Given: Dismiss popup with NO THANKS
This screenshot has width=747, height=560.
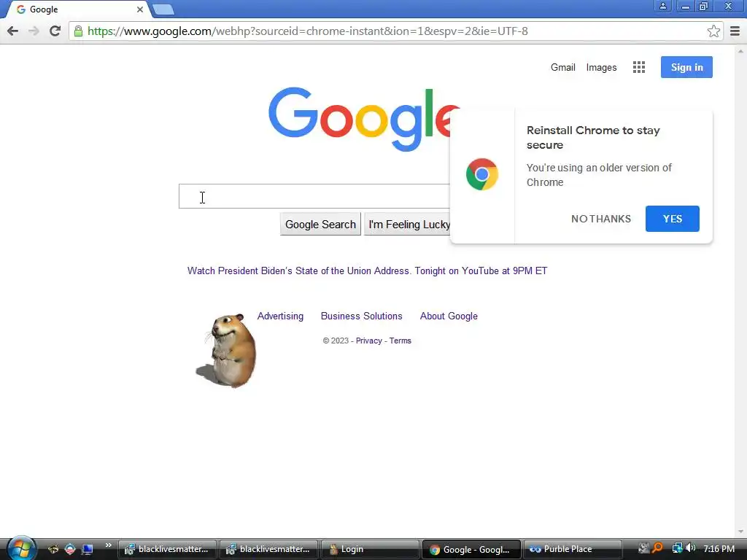Looking at the screenshot, I should tap(601, 219).
